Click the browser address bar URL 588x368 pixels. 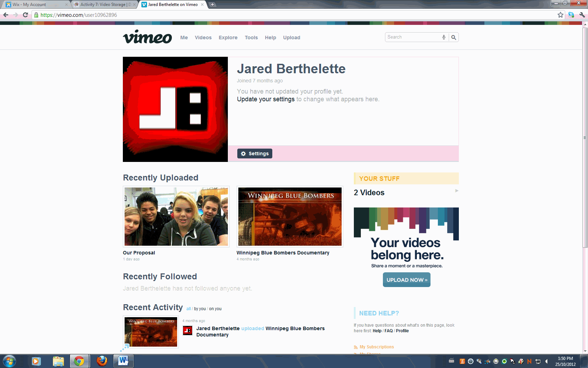tap(79, 15)
